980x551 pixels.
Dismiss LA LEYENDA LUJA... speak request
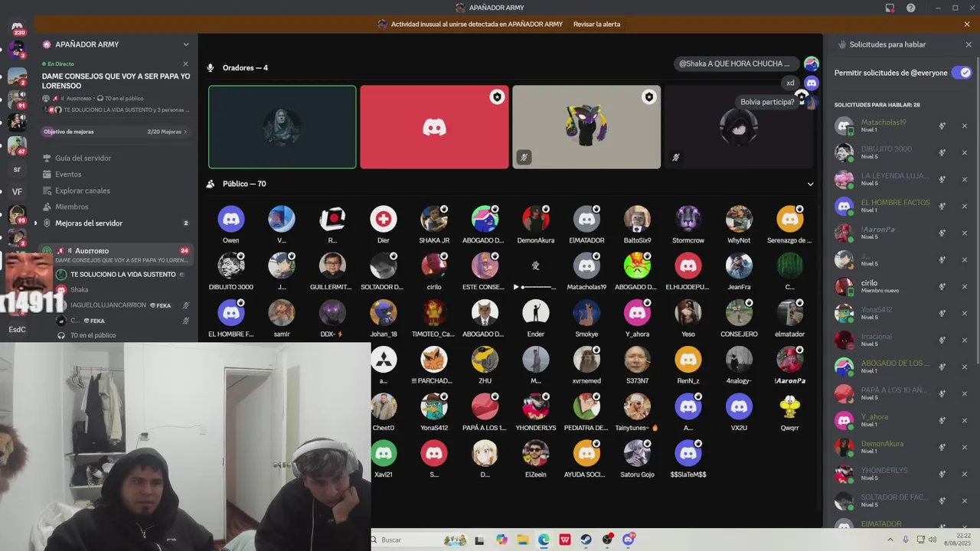pos(965,179)
